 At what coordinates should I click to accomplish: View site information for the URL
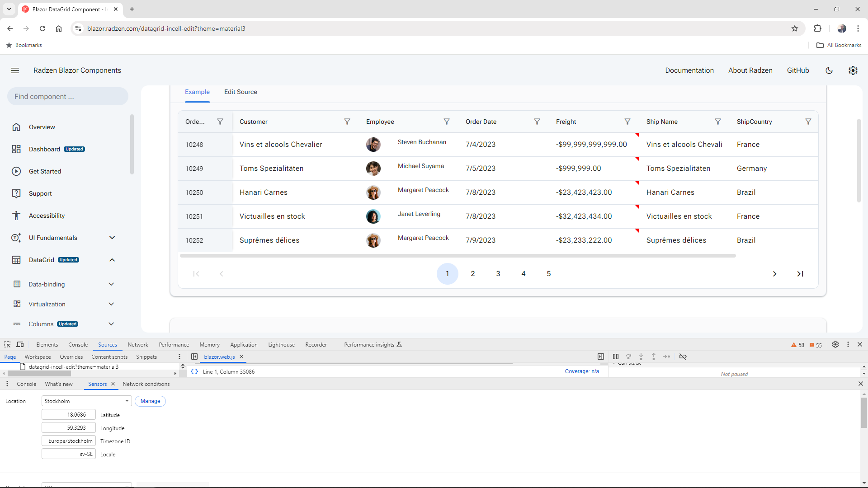point(78,28)
